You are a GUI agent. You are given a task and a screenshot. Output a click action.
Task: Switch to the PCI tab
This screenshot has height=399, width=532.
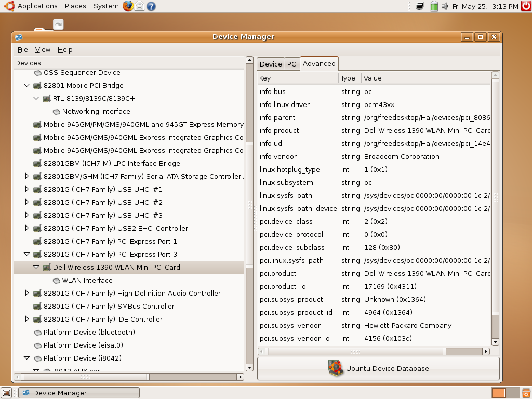point(292,64)
